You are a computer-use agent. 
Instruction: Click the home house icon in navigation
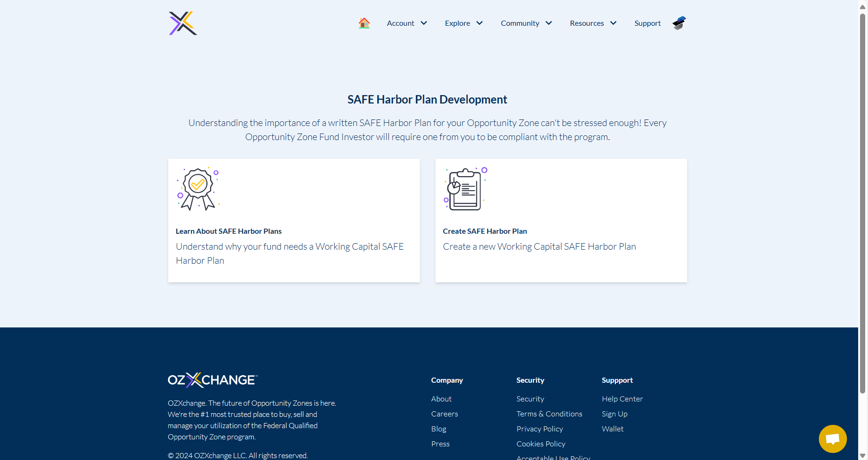364,23
